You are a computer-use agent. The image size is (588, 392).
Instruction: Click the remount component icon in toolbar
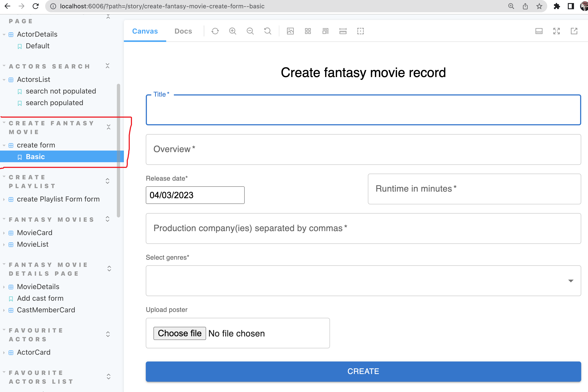point(215,31)
